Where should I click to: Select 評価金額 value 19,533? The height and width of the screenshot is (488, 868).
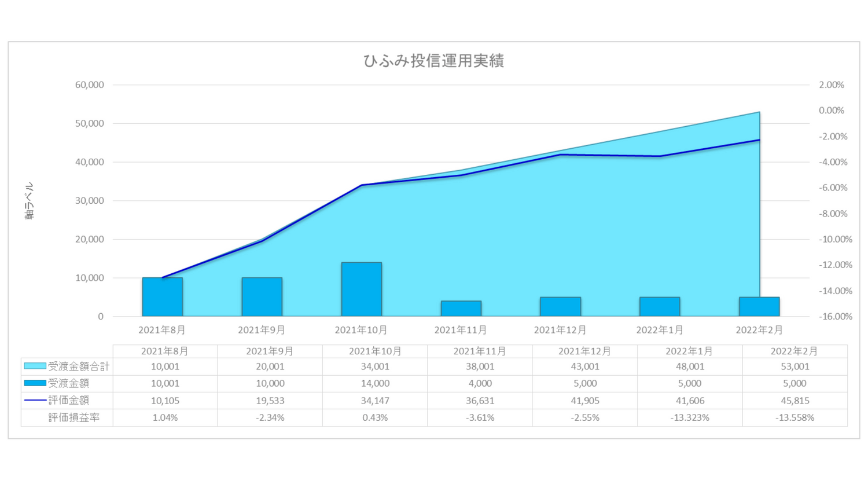coord(270,401)
